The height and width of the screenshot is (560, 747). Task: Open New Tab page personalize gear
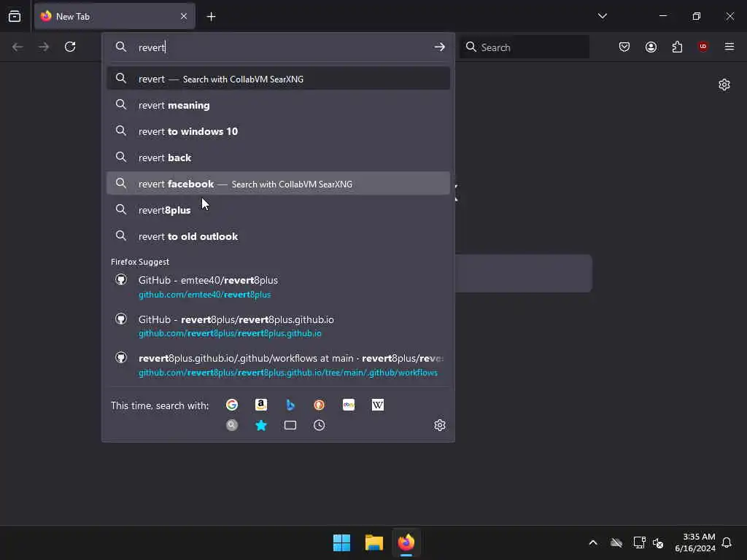[x=724, y=85]
